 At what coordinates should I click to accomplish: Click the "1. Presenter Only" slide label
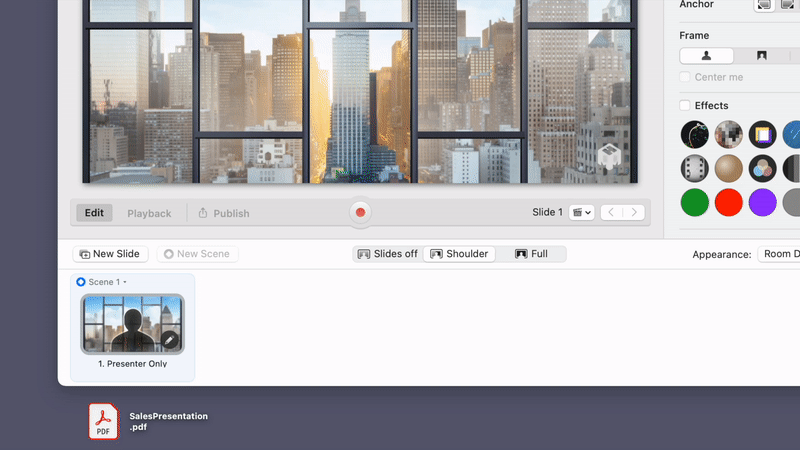click(x=133, y=364)
